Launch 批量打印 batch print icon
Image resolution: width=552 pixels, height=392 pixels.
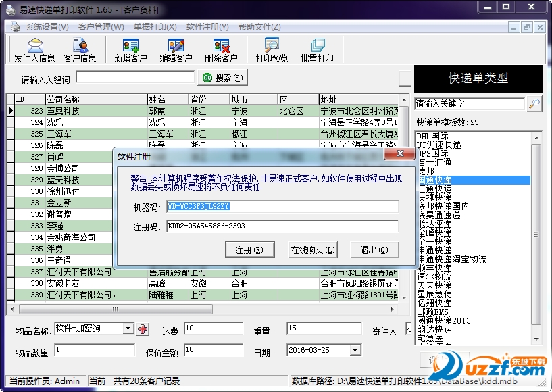coord(317,50)
